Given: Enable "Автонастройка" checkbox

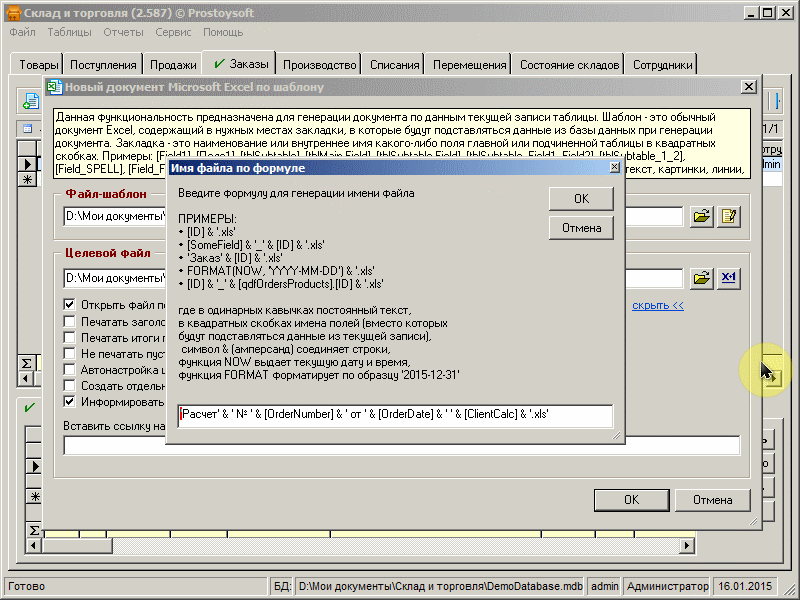Looking at the screenshot, I should coord(69,370).
